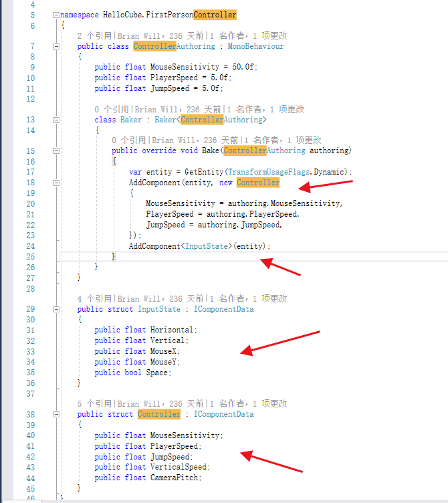Click line number 25 in margin

(31, 257)
